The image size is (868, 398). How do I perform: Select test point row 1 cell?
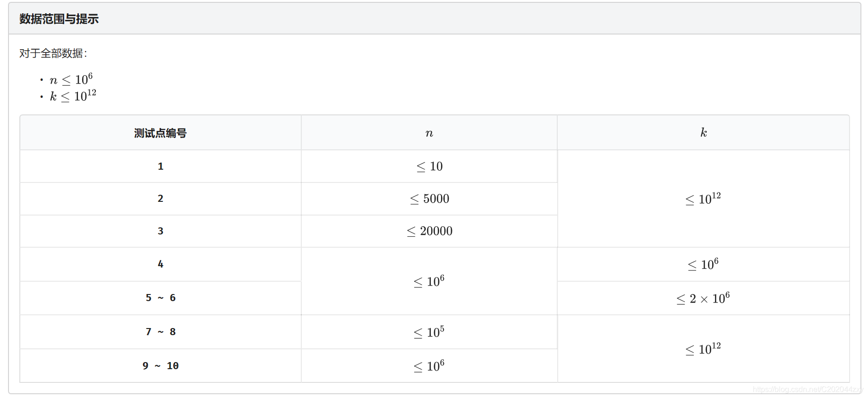click(161, 166)
